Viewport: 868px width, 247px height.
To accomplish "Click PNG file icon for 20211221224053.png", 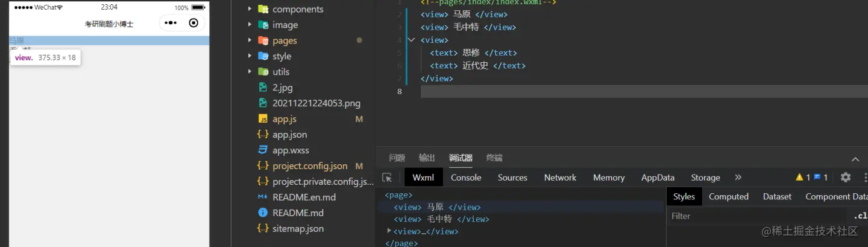I will point(263,103).
